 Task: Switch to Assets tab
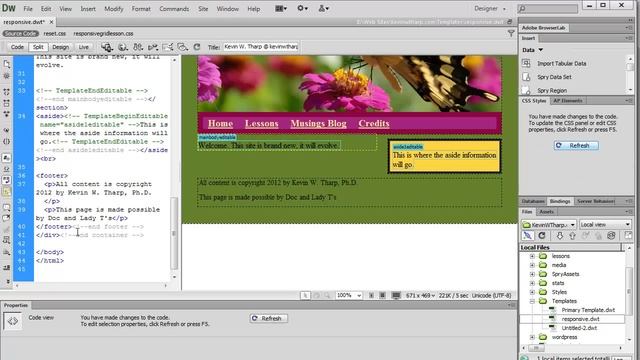[546, 212]
